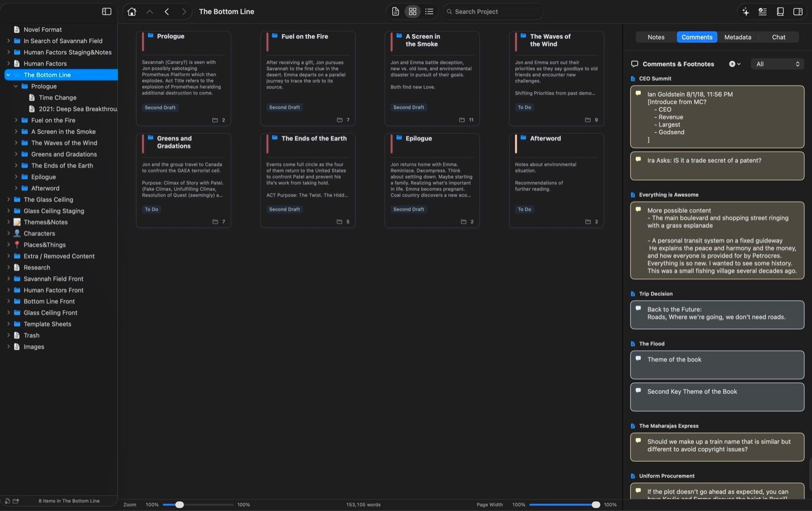Click the back navigation arrow
This screenshot has width=812, height=511.
tap(167, 11)
